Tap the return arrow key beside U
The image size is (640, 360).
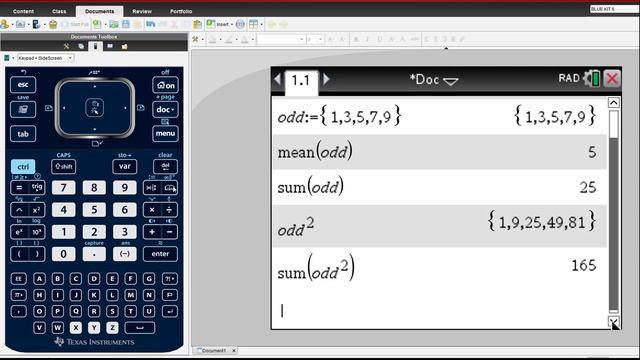pyautogui.click(x=169, y=311)
